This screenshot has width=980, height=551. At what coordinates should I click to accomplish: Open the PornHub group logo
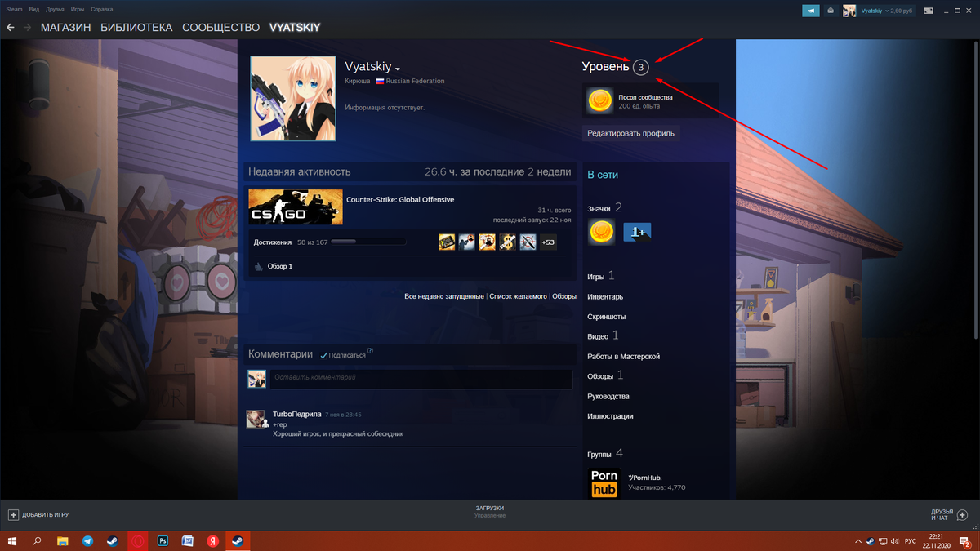point(604,483)
